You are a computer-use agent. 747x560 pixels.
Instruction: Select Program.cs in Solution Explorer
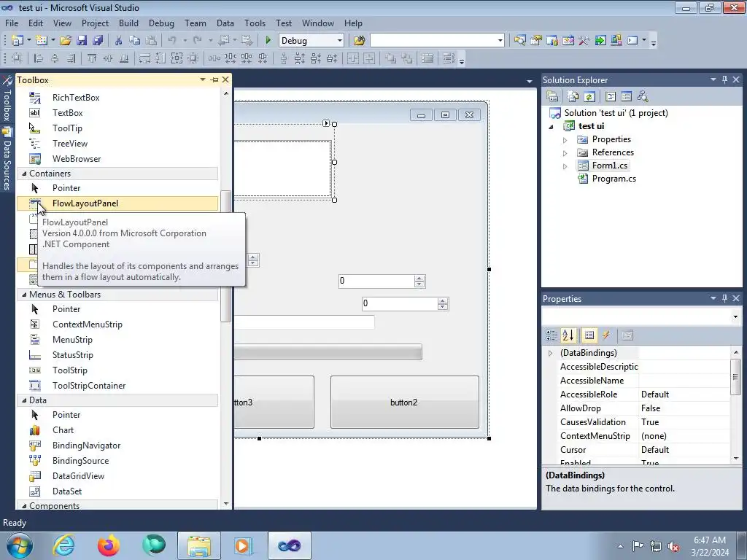614,179
